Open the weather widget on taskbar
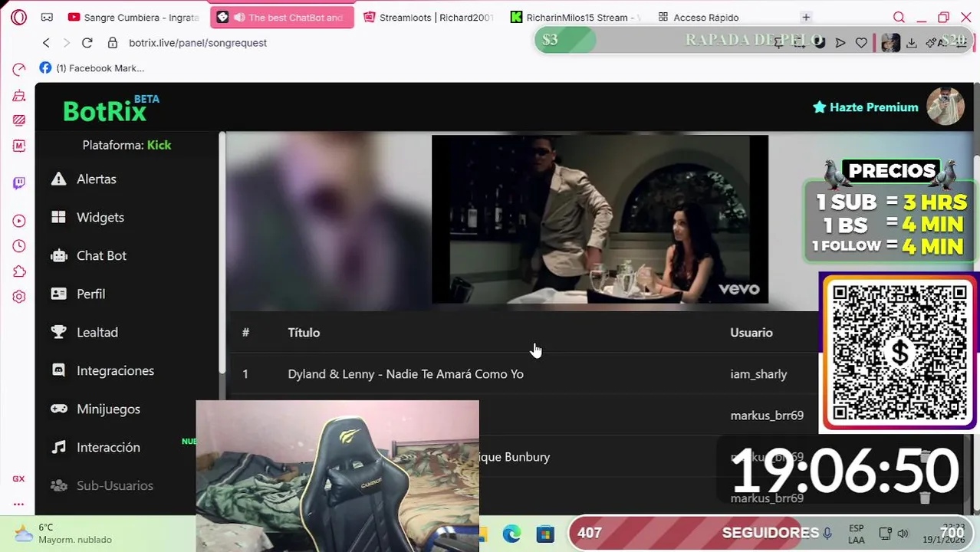Viewport: 980px width, 552px height. [x=64, y=534]
